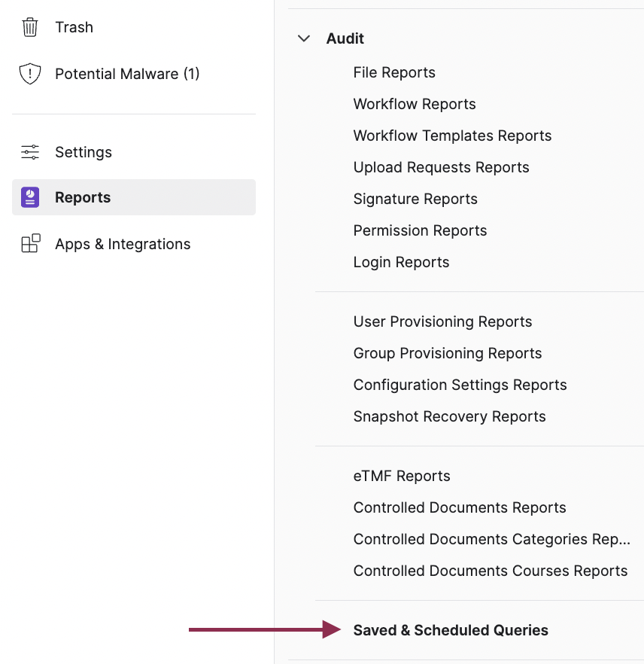The width and height of the screenshot is (644, 664).
Task: Select Controlled Documents Courses Reports
Action: click(490, 571)
